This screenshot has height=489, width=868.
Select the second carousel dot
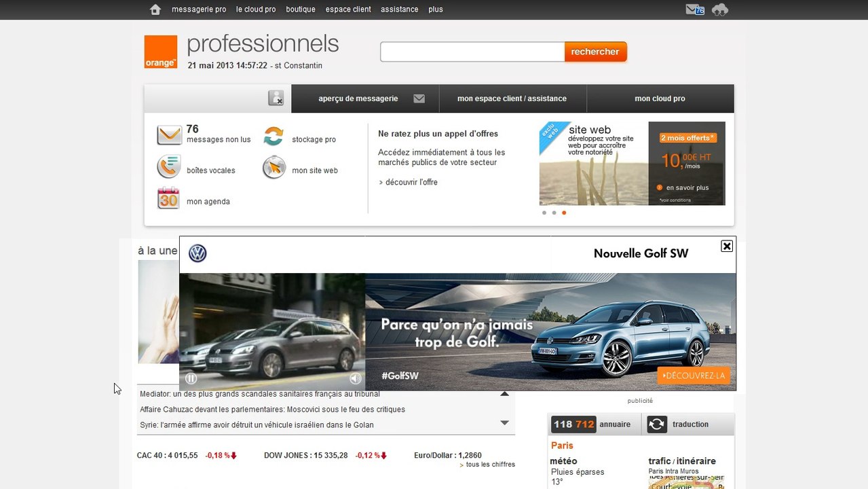click(x=554, y=213)
